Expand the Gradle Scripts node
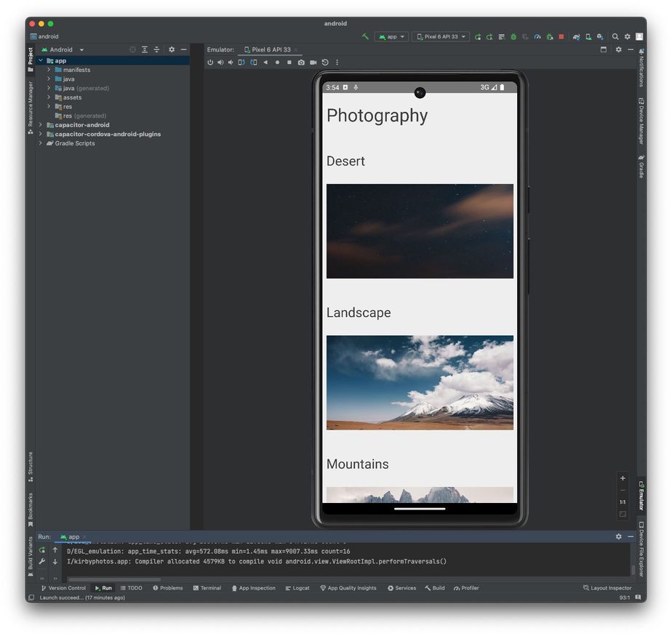The width and height of the screenshot is (672, 636). click(x=41, y=143)
